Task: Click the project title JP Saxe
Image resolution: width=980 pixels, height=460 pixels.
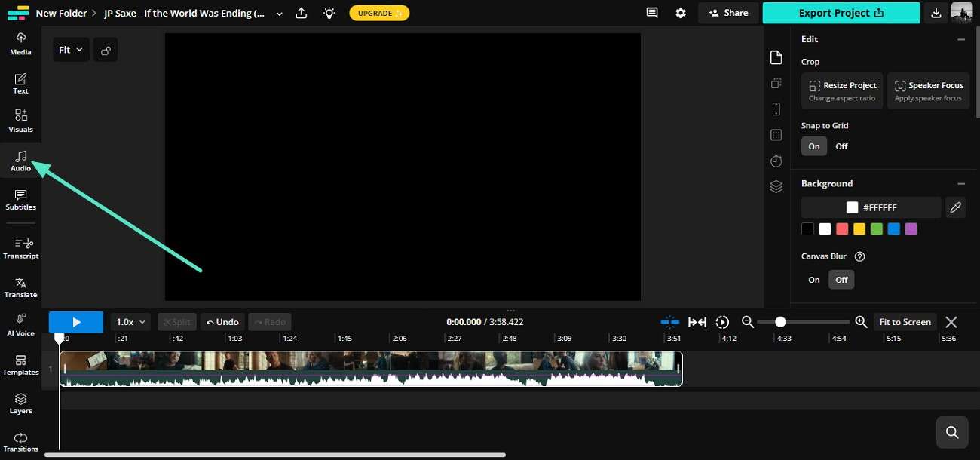Action: point(185,13)
